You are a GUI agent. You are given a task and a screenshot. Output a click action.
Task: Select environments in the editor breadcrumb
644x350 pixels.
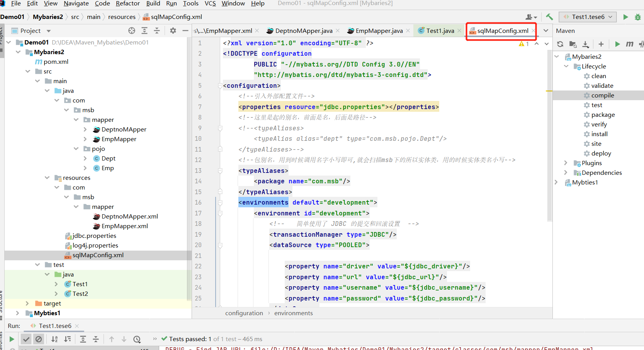click(294, 313)
